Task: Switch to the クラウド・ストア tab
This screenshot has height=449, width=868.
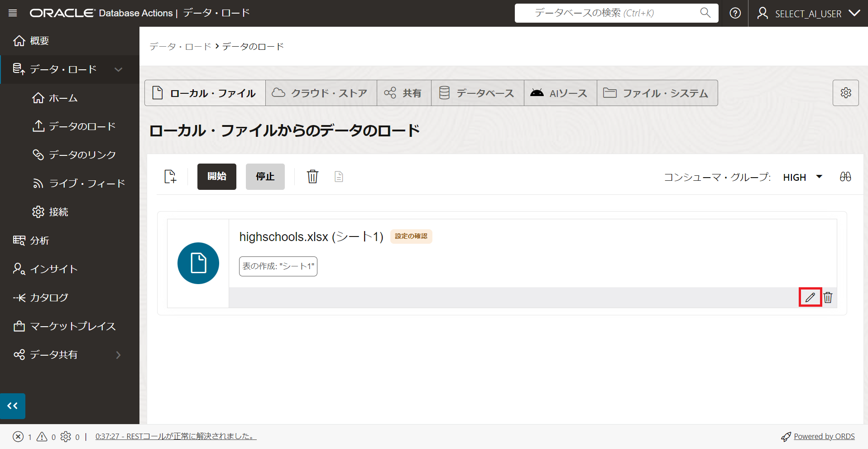Action: pyautogui.click(x=321, y=93)
